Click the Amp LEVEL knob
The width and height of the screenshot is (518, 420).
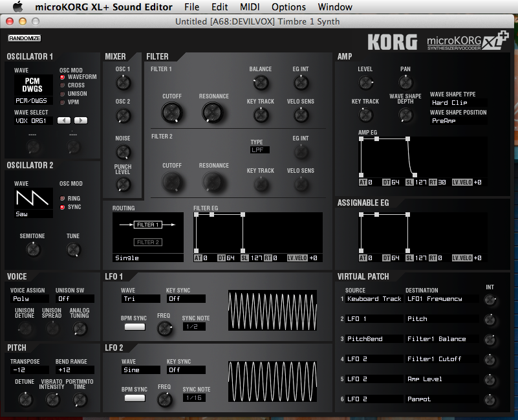[366, 83]
